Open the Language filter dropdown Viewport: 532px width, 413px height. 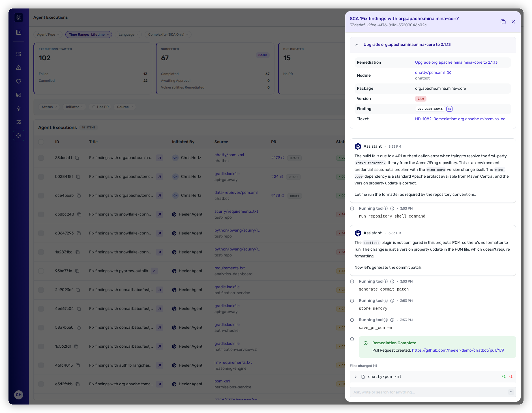[x=128, y=35]
